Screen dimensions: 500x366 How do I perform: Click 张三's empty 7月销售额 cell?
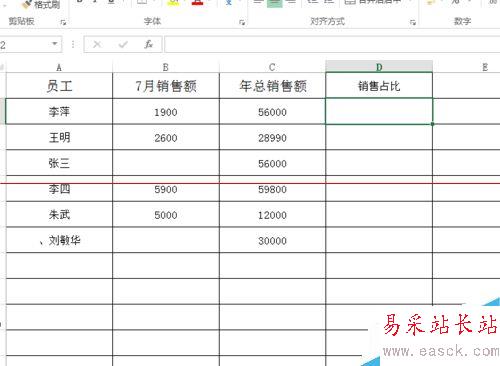tap(166, 163)
